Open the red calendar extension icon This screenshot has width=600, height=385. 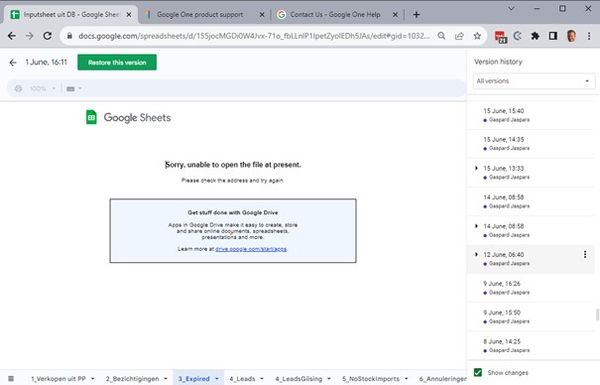501,36
